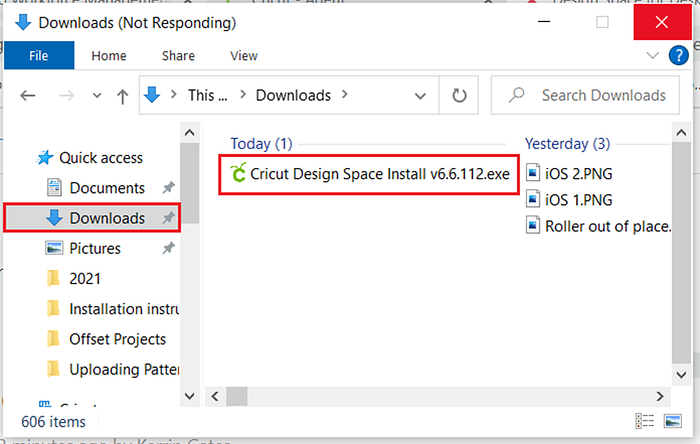Collapse the Today (1) group header
The width and height of the screenshot is (700, 444).
pos(261,144)
